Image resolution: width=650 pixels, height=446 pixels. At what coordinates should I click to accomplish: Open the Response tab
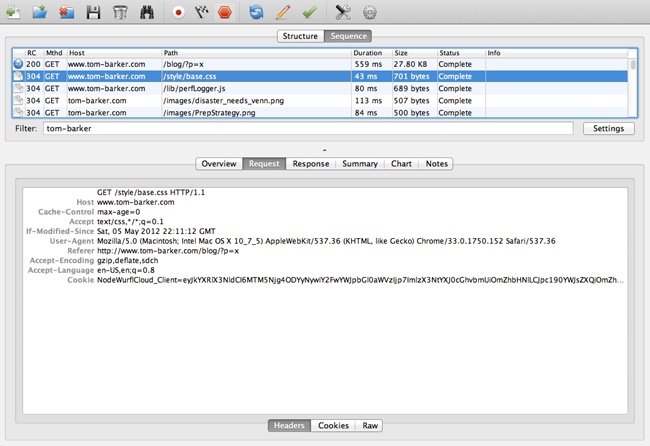(x=310, y=164)
